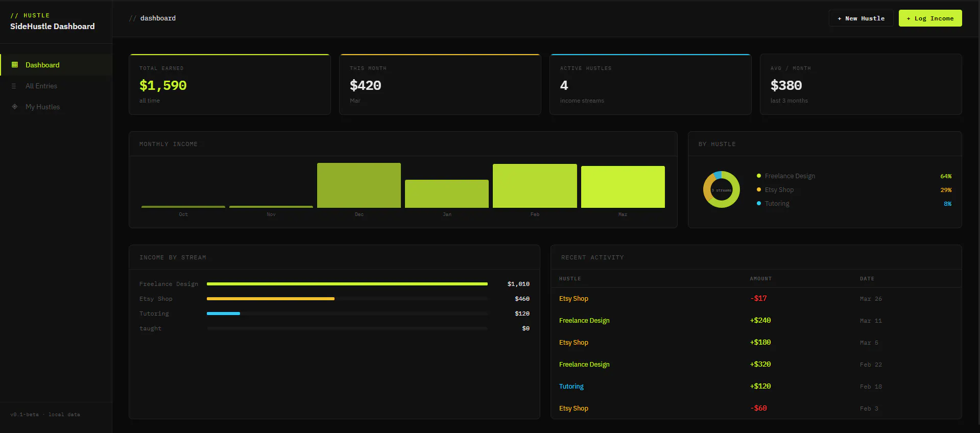Click the orange Etsy Shop legend dot

point(759,189)
